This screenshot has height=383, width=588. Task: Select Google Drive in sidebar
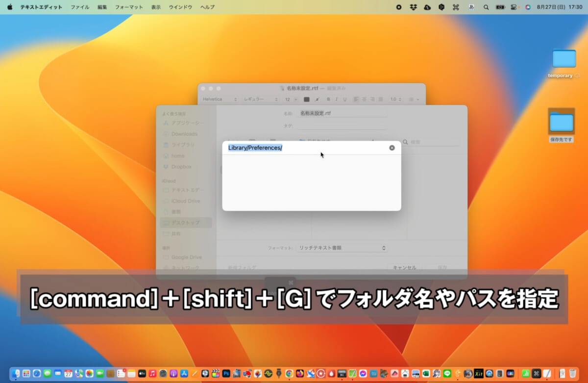pyautogui.click(x=186, y=257)
